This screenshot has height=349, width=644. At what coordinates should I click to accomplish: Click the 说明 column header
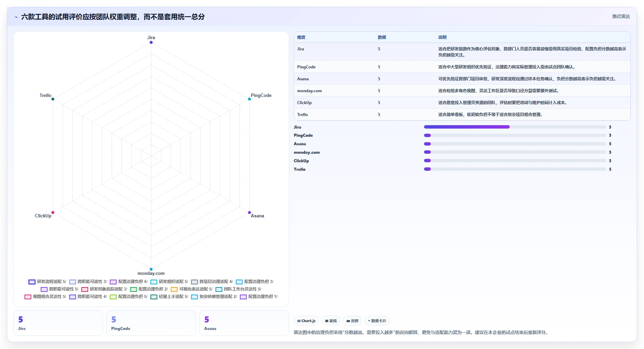coord(442,37)
